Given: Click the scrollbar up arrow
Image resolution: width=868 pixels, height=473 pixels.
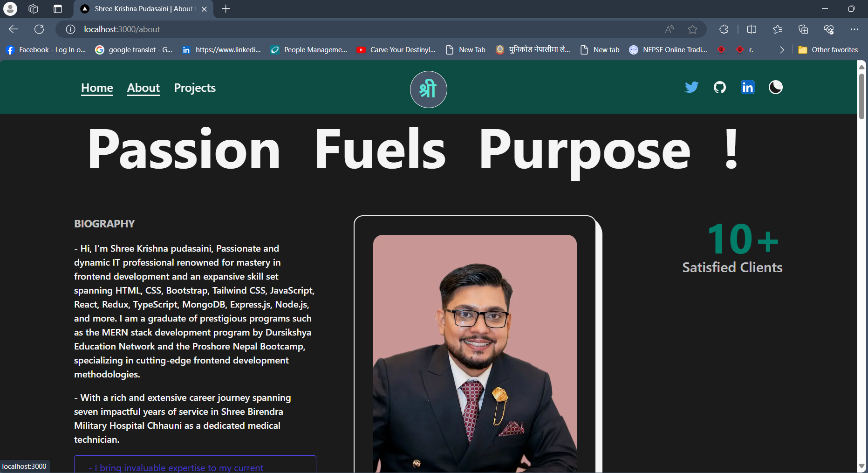Looking at the screenshot, I should [x=862, y=67].
